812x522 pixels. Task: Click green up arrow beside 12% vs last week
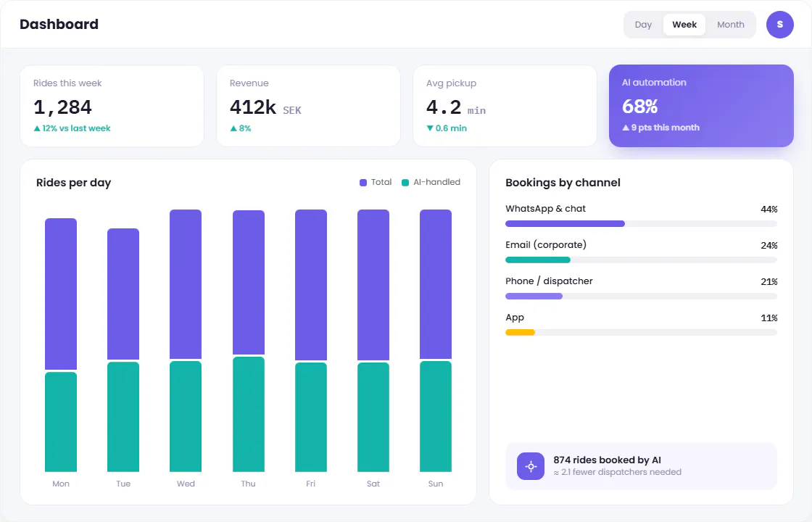click(x=37, y=128)
